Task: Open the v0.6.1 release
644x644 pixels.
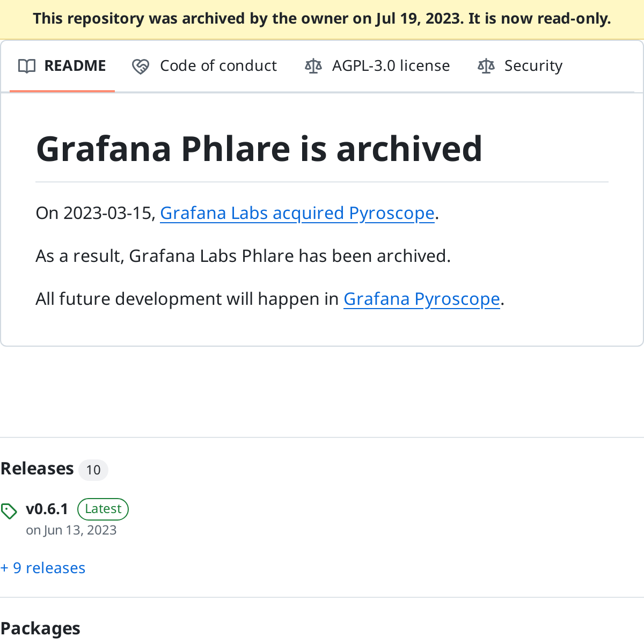Action: [47, 509]
